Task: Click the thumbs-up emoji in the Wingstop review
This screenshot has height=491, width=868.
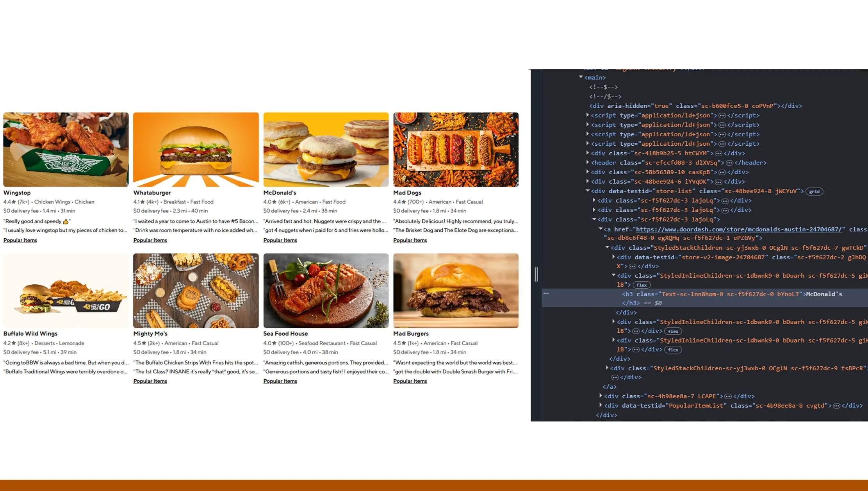Action: (66, 221)
